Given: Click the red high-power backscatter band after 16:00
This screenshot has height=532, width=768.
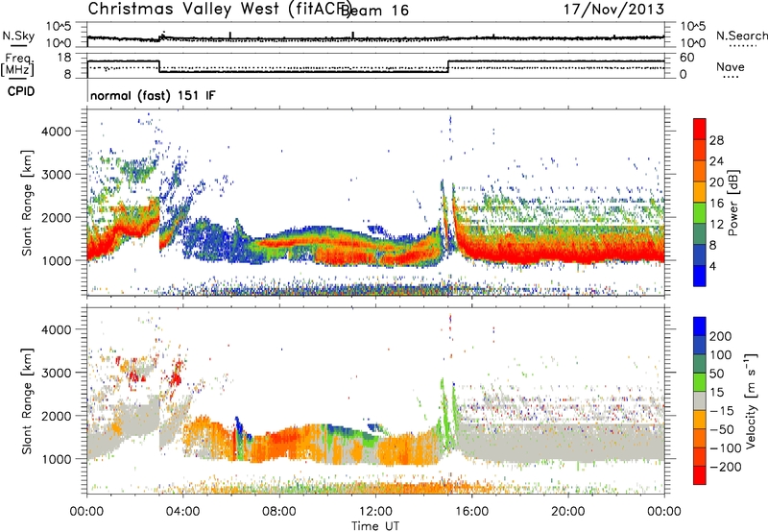Looking at the screenshot, I should click(564, 254).
